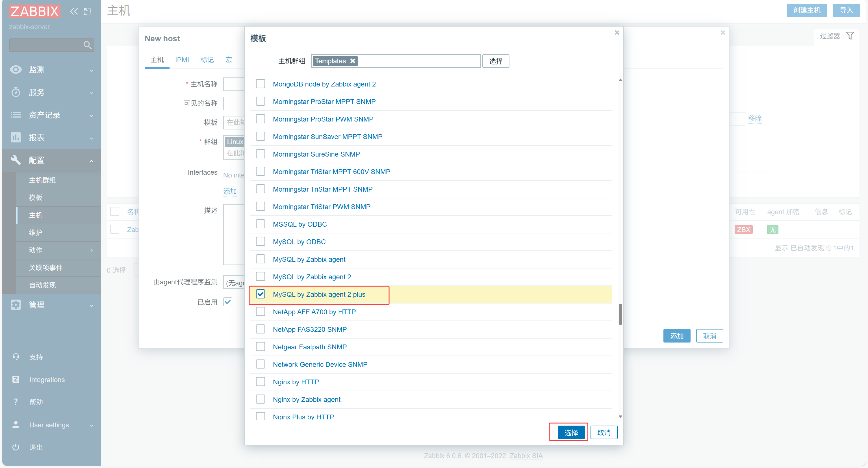Click the wrench icon for 配置
868x468 pixels.
tap(16, 160)
